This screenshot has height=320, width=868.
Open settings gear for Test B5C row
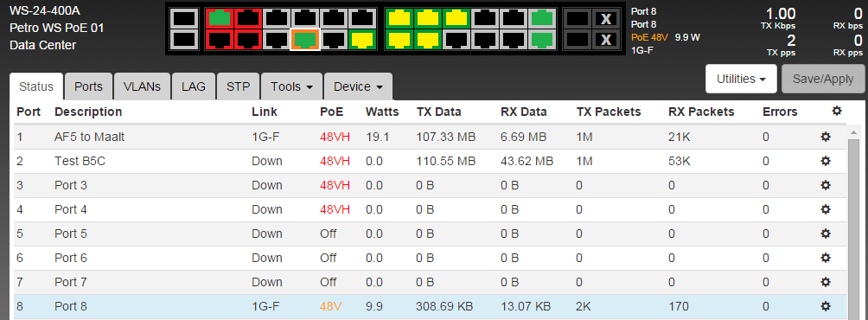click(x=826, y=161)
